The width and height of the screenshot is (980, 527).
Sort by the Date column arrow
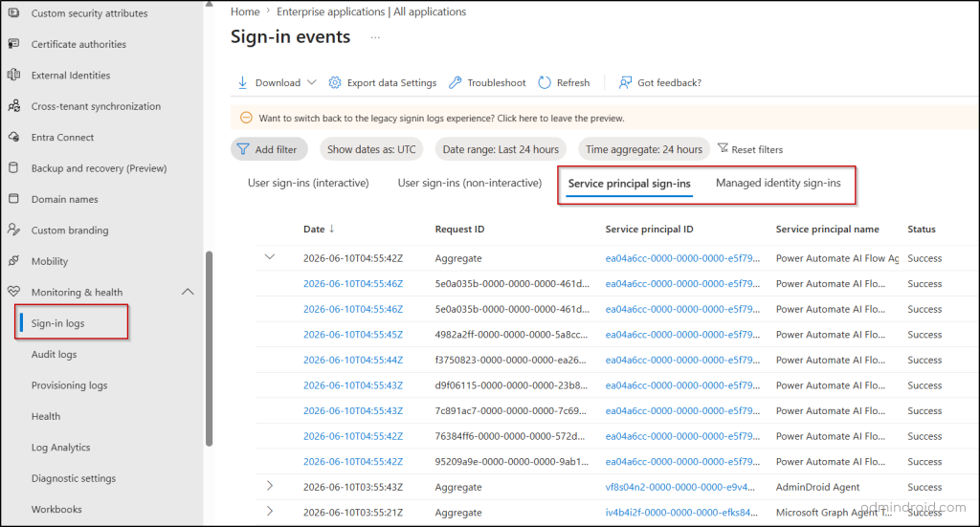pos(332,229)
